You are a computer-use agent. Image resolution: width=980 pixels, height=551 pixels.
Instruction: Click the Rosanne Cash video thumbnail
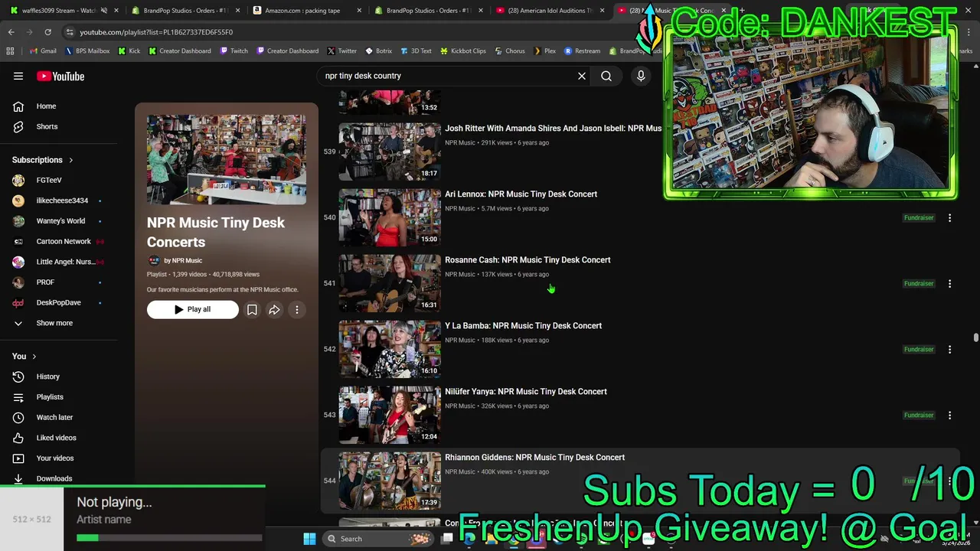[390, 283]
